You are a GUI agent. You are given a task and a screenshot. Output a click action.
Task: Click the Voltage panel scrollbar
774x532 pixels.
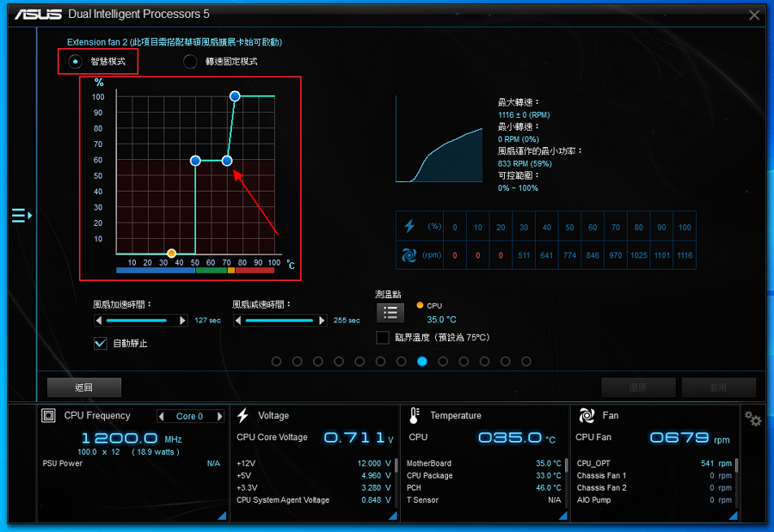(396, 465)
